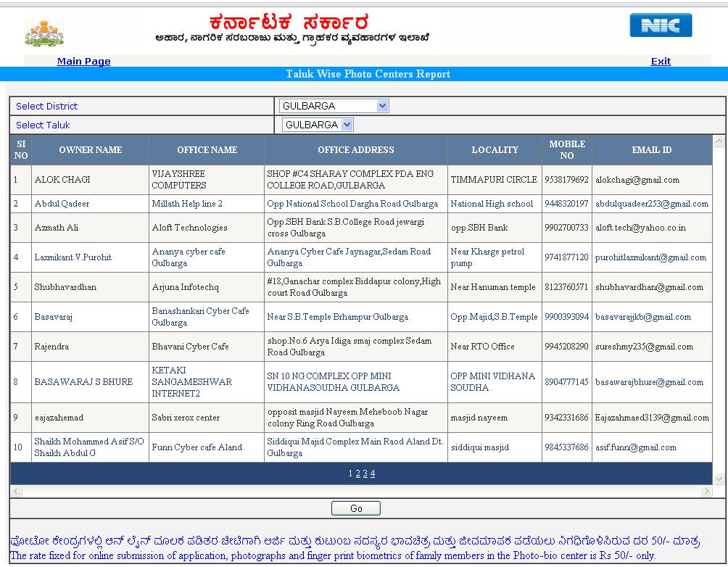728x567 pixels.
Task: Click the OFFICE ADDRESS column header
Action: click(x=355, y=150)
